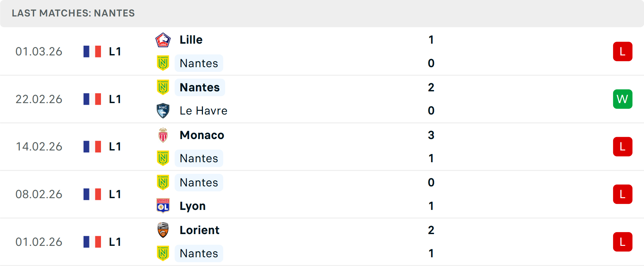Click the L badge for Lille match
The height and width of the screenshot is (266, 644).
pyautogui.click(x=623, y=52)
